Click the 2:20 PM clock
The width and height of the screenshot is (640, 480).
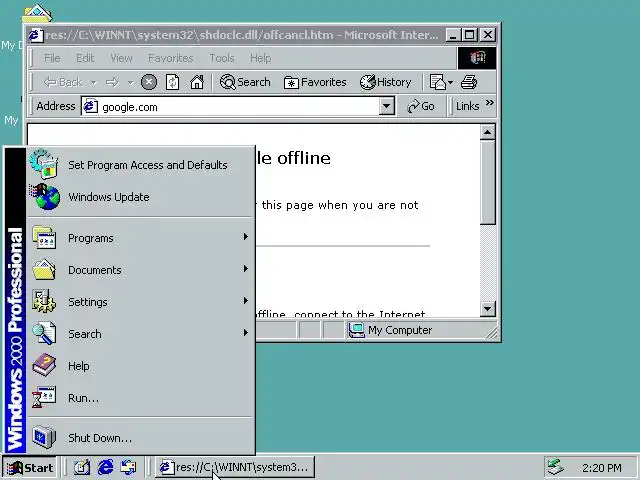(x=602, y=468)
